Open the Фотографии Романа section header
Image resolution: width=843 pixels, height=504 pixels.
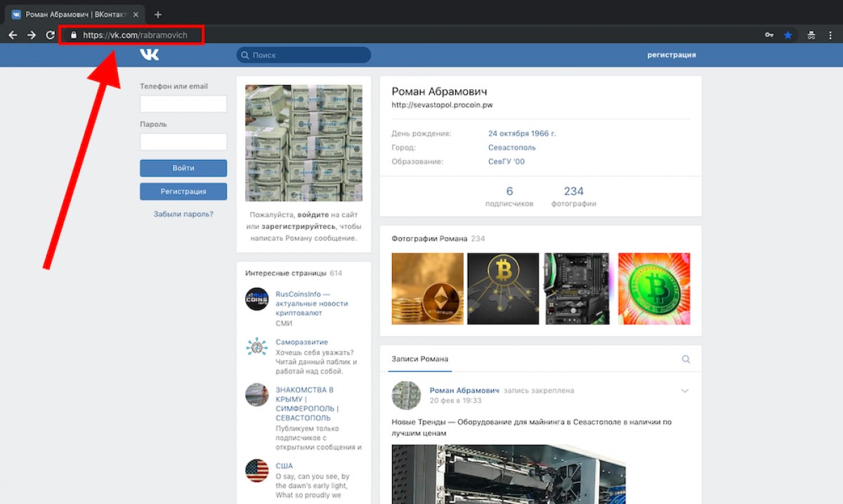438,239
